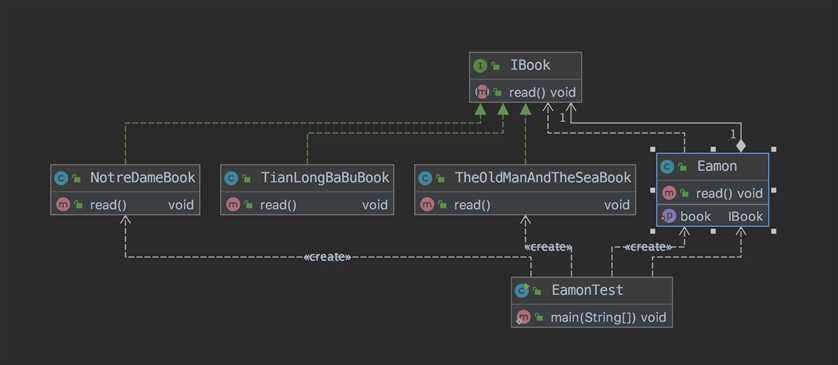838x365 pixels.
Task: Click the visibility lock icon next to Eamon title
Action: [682, 167]
